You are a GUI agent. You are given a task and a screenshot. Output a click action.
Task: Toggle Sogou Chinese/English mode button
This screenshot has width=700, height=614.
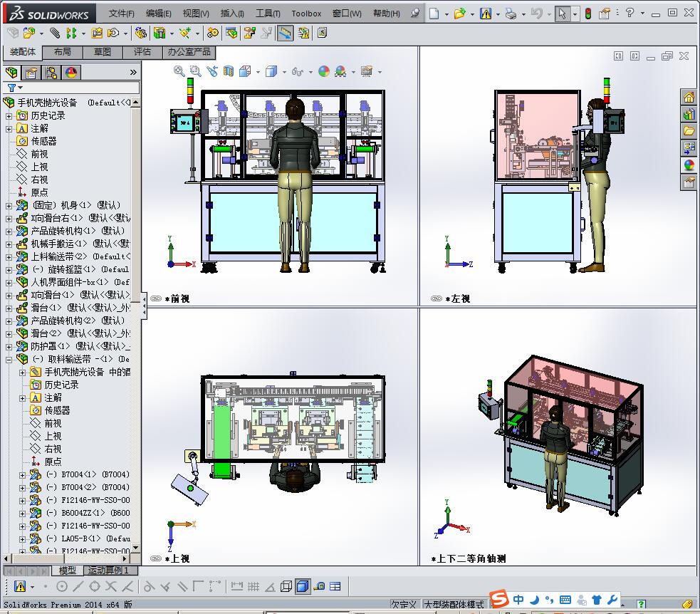pyautogui.click(x=518, y=599)
